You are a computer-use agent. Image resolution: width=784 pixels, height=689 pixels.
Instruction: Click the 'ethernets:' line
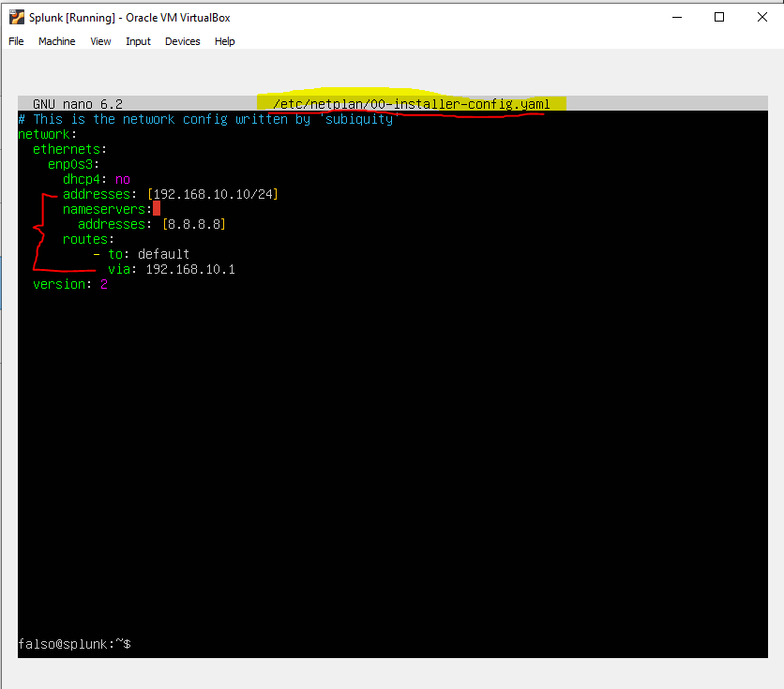70,149
